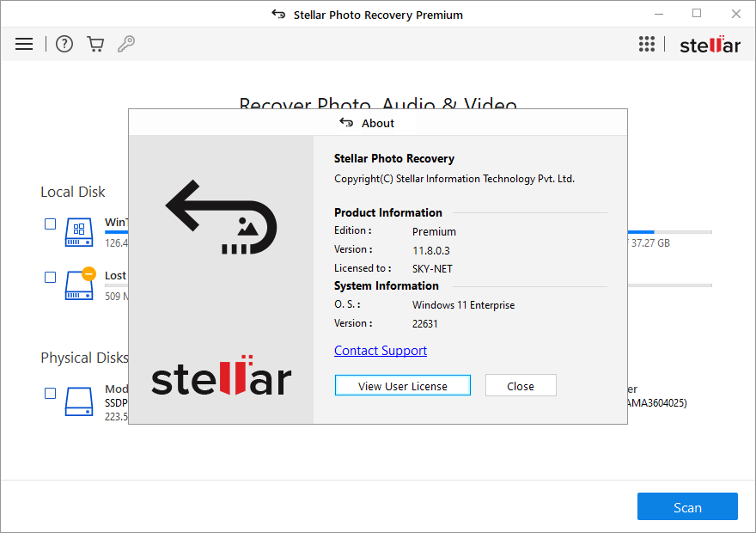
Task: Start scanning with the Scan button
Action: pyautogui.click(x=687, y=507)
